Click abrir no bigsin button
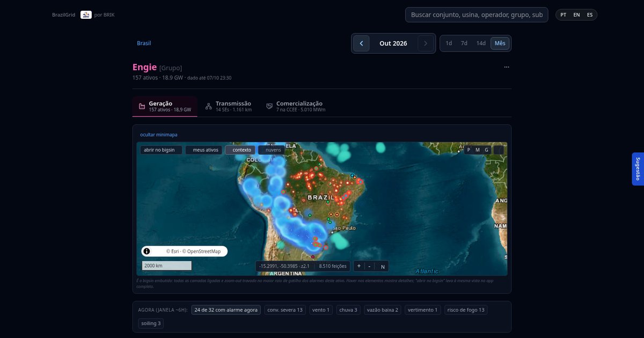 click(161, 150)
